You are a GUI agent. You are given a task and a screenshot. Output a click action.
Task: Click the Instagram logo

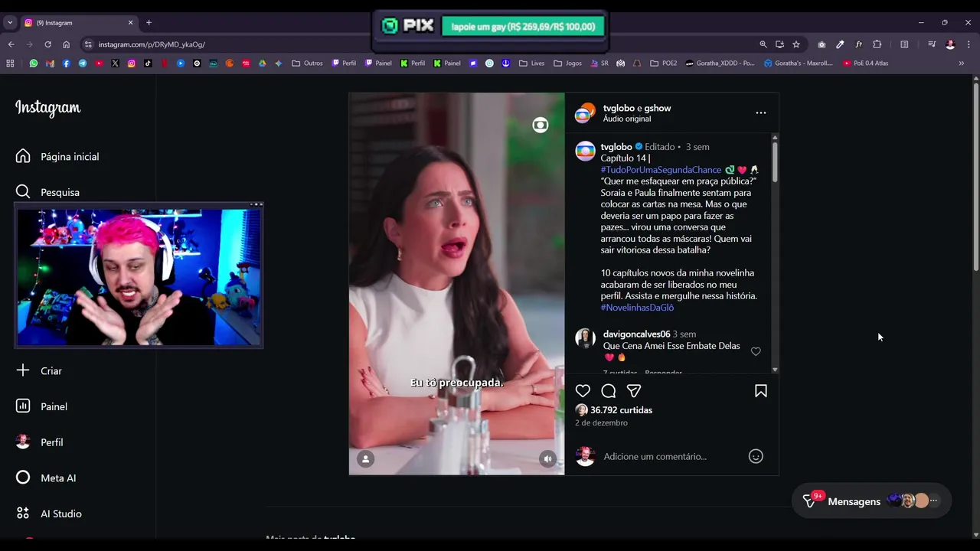point(47,108)
